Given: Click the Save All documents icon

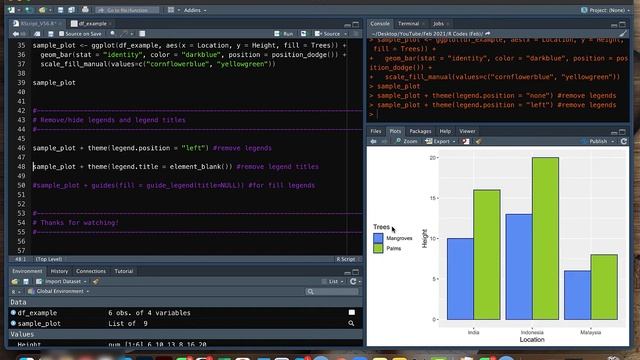Looking at the screenshot, I should 71,10.
